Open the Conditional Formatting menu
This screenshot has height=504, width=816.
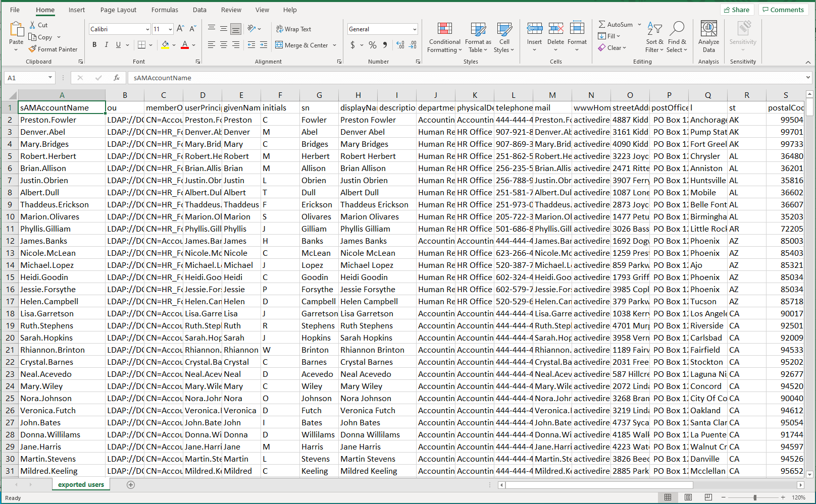(x=444, y=37)
